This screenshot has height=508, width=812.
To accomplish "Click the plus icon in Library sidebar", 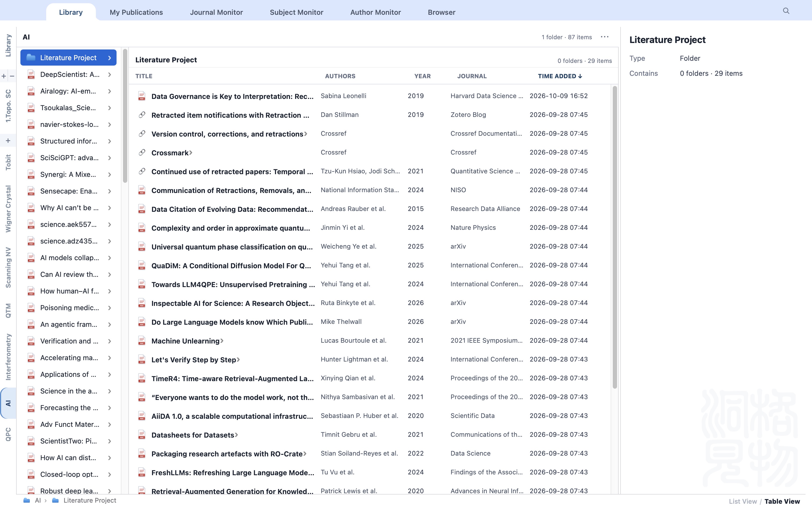I will tap(4, 76).
